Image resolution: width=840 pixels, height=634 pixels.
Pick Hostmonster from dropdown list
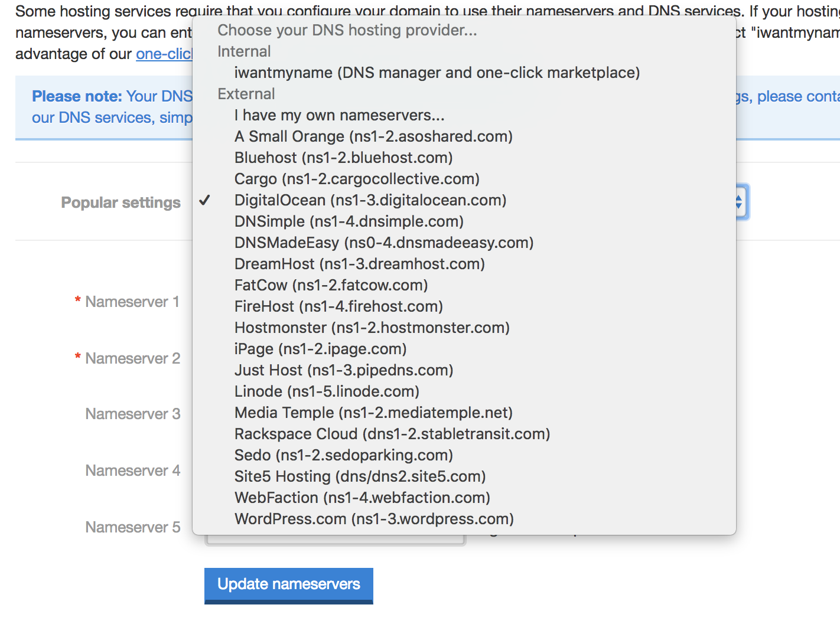pyautogui.click(x=464, y=328)
